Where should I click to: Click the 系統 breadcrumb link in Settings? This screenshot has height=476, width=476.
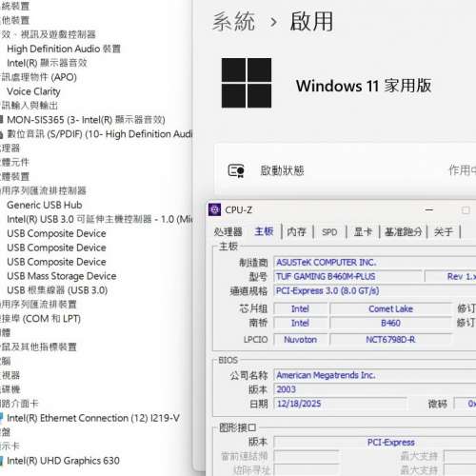coord(233,22)
